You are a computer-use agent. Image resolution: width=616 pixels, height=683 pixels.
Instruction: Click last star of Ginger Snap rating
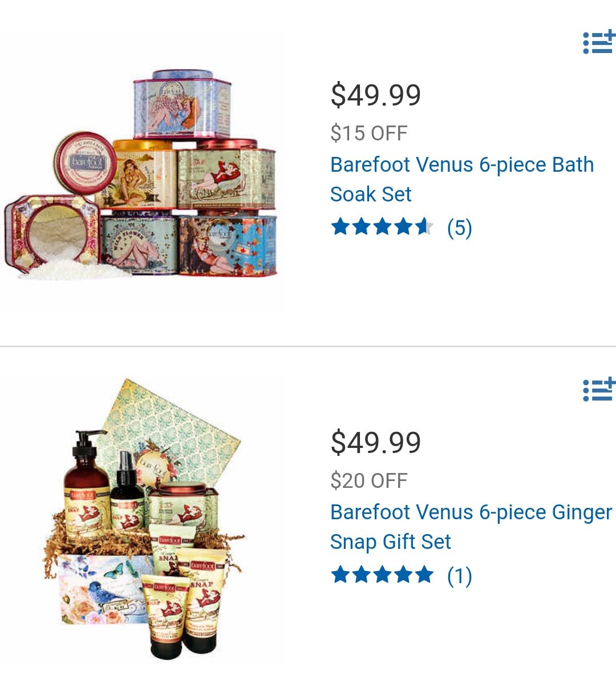(x=424, y=575)
